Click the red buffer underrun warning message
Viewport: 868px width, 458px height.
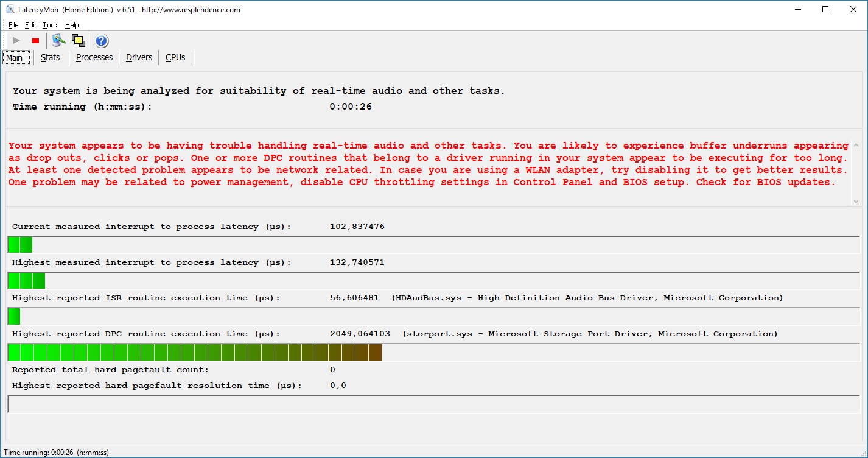tap(428, 164)
